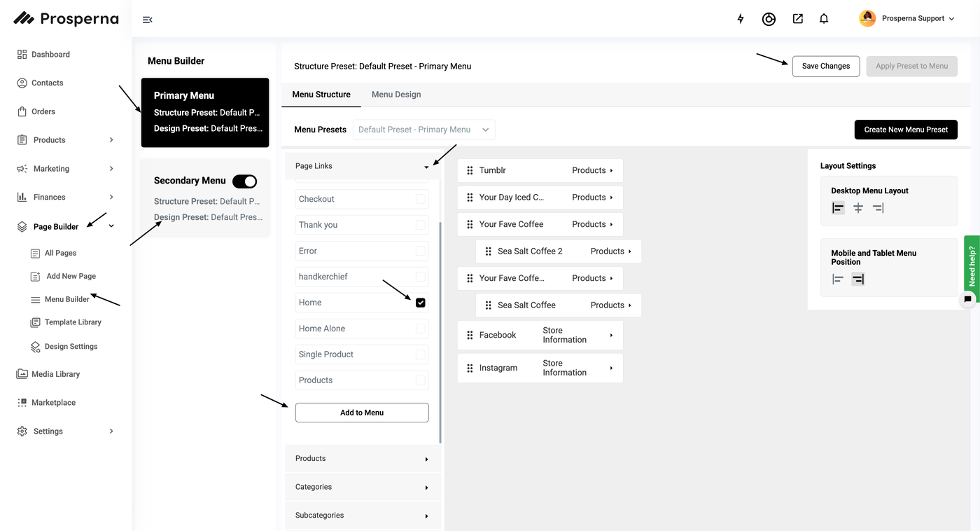Open the notifications bell
Viewport: 980px width, 531px height.
824,19
